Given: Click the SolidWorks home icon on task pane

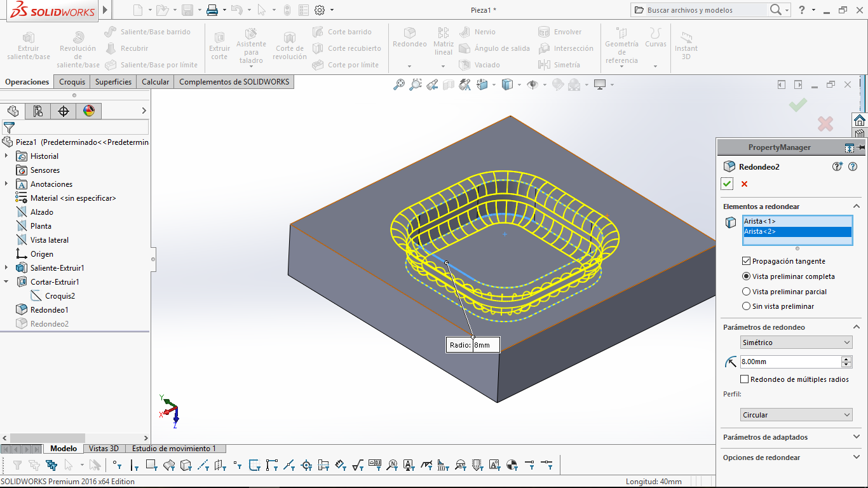Looking at the screenshot, I should point(860,120).
